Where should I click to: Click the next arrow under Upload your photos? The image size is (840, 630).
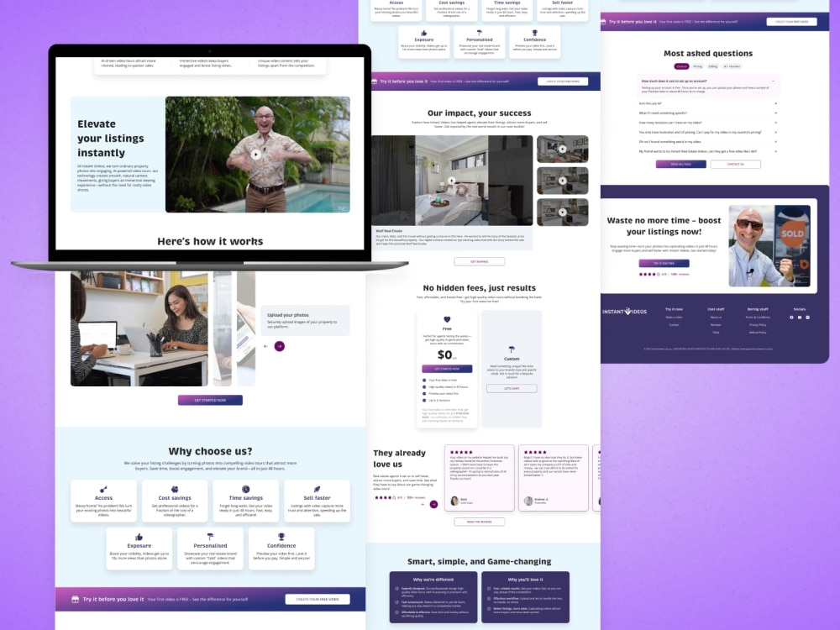[x=280, y=347]
